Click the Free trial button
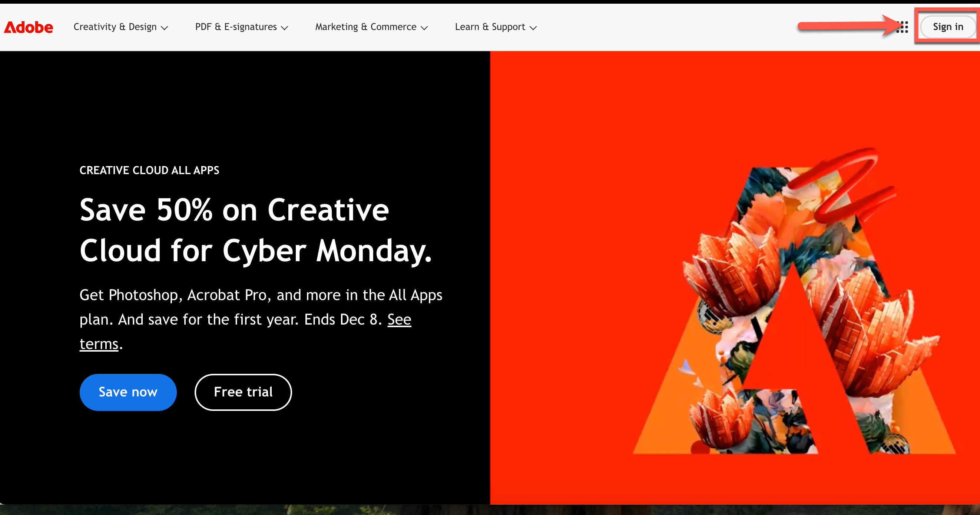The height and width of the screenshot is (515, 980). click(243, 392)
